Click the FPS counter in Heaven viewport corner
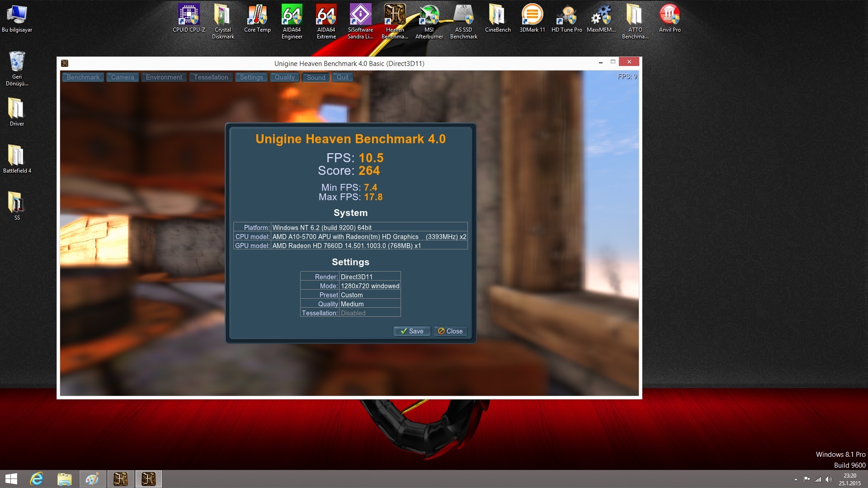This screenshot has height=488, width=868. [627, 77]
